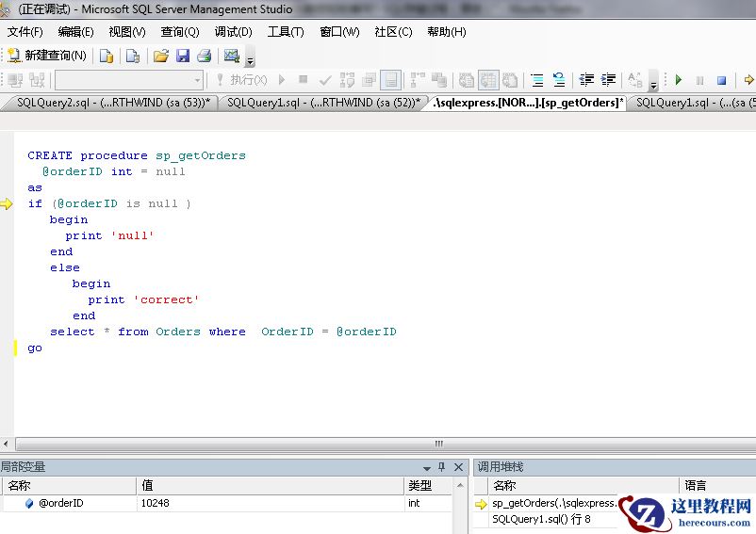Open the 社区(C) menu
The image size is (756, 534).
click(x=393, y=32)
